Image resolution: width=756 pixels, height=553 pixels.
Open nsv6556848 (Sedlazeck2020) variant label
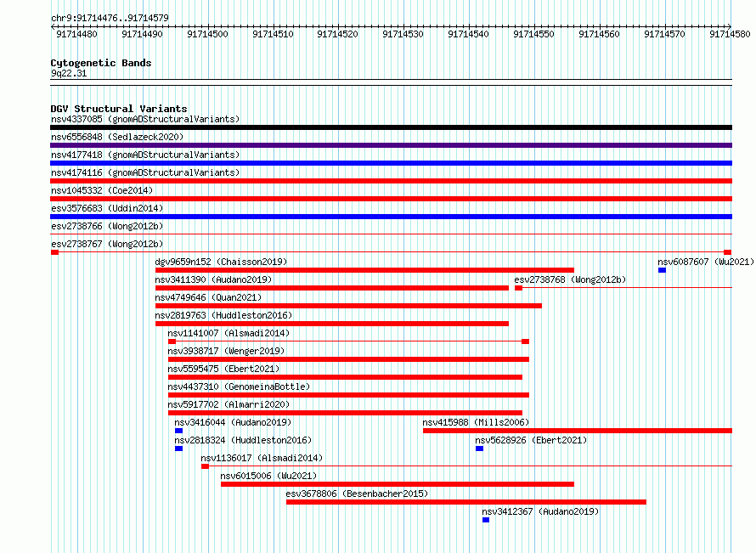pyautogui.click(x=117, y=137)
